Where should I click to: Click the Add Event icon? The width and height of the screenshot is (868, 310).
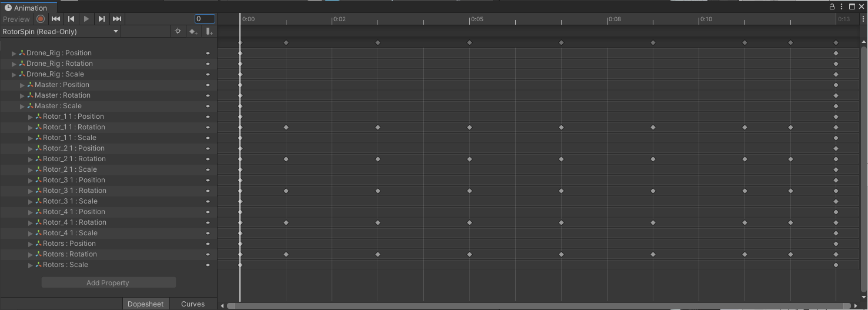click(x=209, y=31)
